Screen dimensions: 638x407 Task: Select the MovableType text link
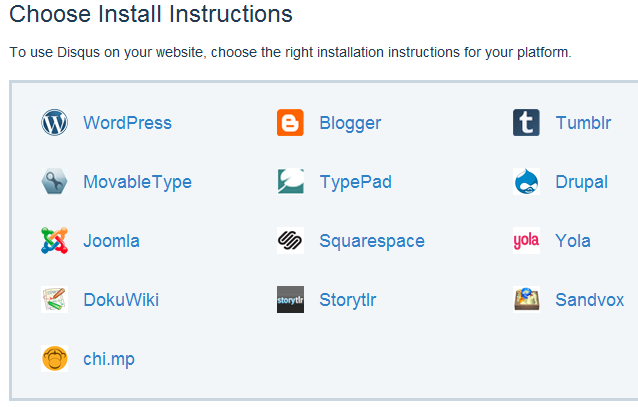pyautogui.click(x=137, y=182)
